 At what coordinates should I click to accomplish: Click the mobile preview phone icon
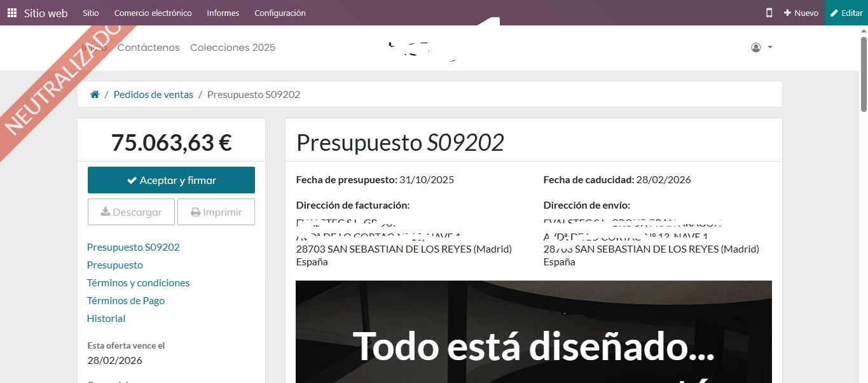click(769, 13)
